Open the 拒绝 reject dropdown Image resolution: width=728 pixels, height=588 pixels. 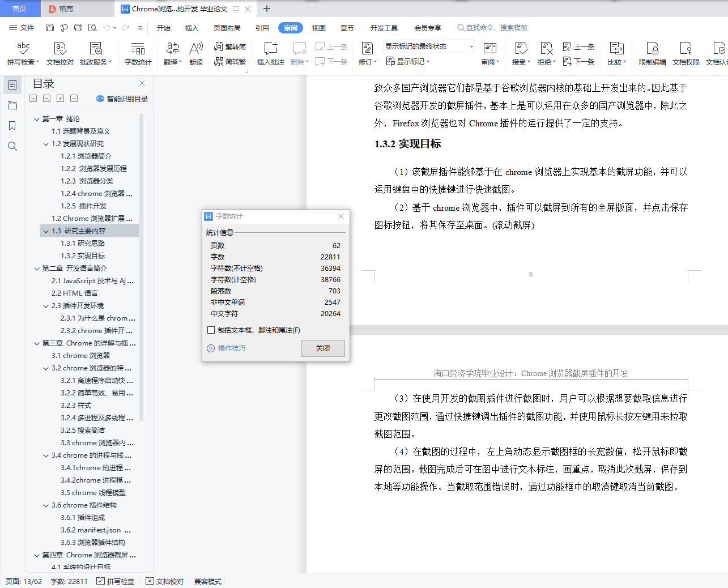pos(547,62)
